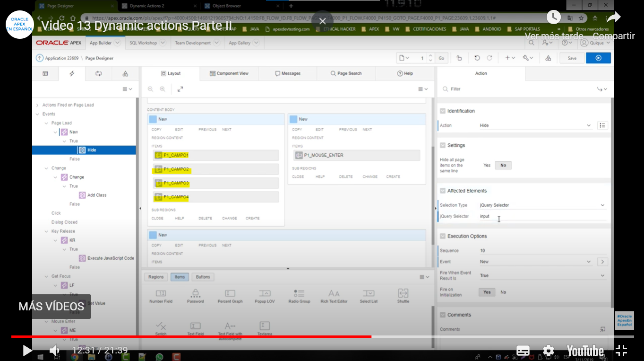Set Hide all page items to Yes
Image resolution: width=644 pixels, height=361 pixels.
point(487,165)
